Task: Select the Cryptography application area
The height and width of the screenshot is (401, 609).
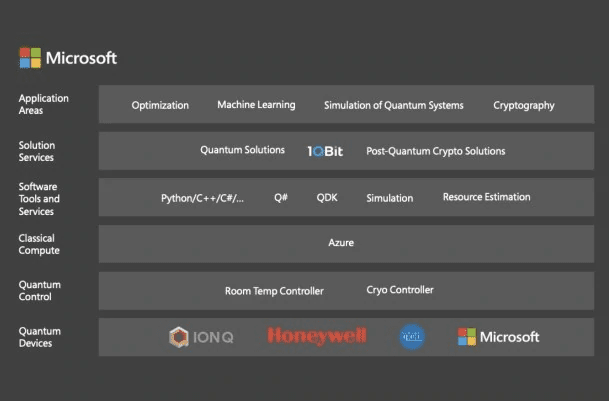Action: click(x=524, y=106)
